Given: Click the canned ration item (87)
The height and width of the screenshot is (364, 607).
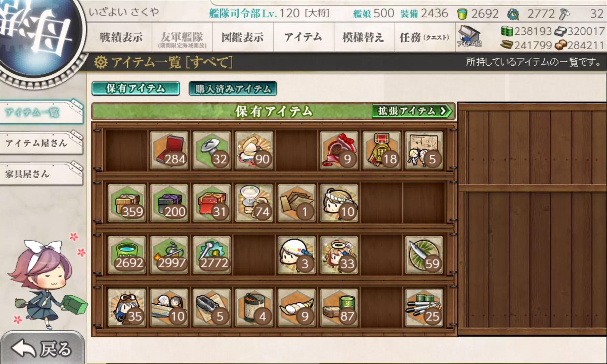Looking at the screenshot, I should pyautogui.click(x=339, y=307).
